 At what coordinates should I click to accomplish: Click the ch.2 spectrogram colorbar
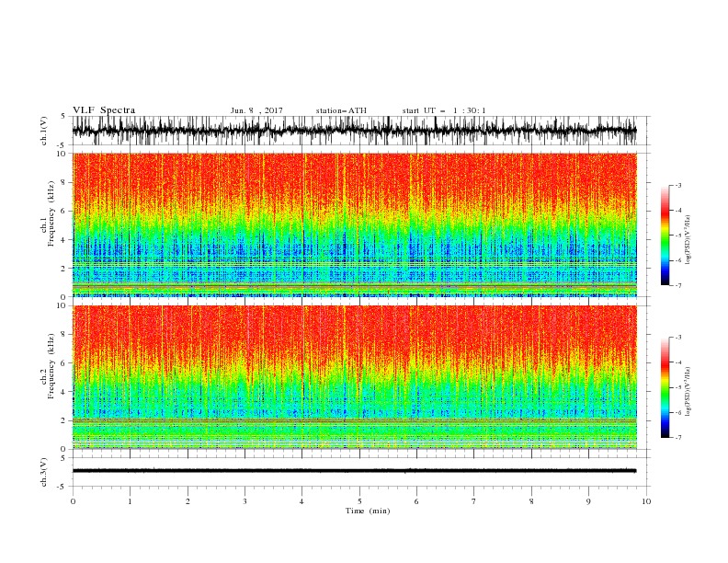[x=665, y=387]
